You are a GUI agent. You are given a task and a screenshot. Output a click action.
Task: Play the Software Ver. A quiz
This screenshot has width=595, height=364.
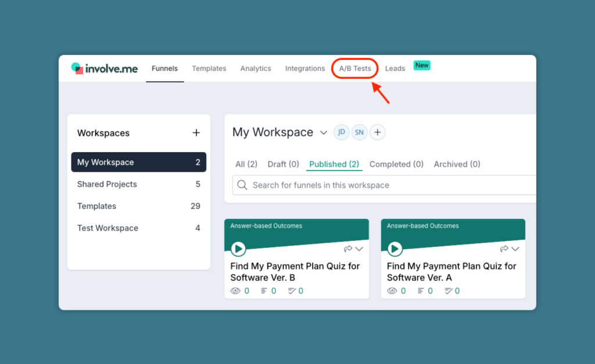(395, 249)
